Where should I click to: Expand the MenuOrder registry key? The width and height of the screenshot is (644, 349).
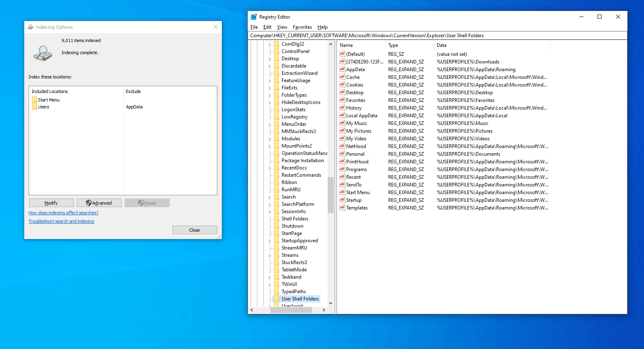pos(270,124)
